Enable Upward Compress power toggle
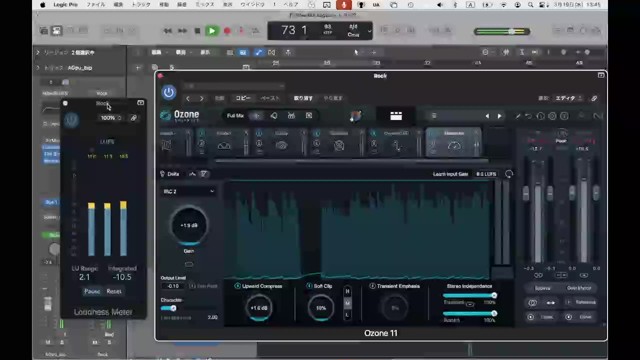The image size is (640, 360). click(x=237, y=286)
